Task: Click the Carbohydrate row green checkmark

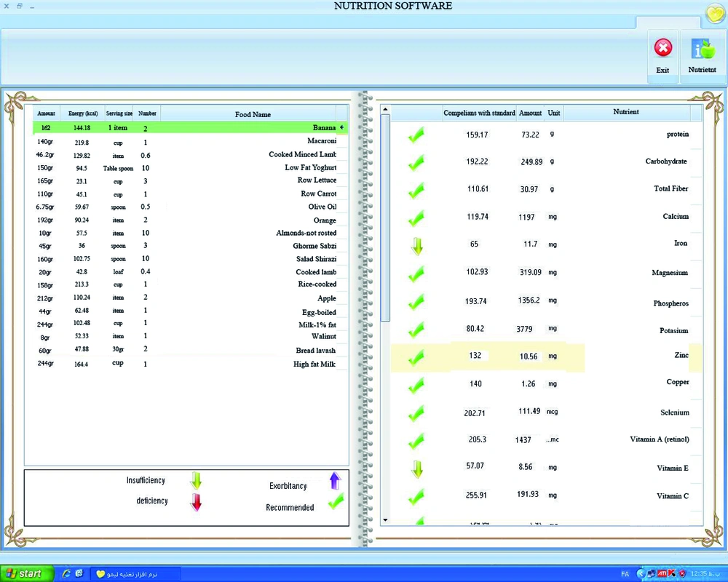Action: [416, 163]
